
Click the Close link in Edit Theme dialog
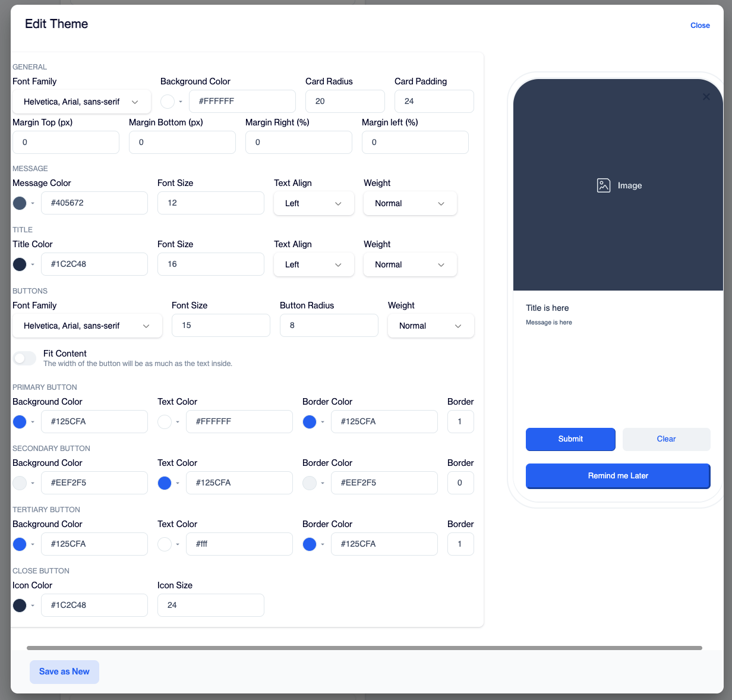point(700,26)
